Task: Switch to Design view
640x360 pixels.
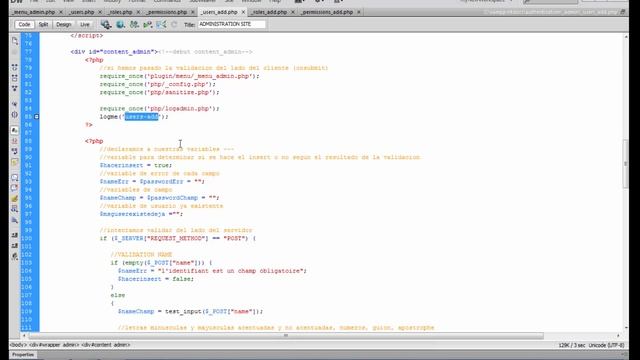Action: point(63,24)
